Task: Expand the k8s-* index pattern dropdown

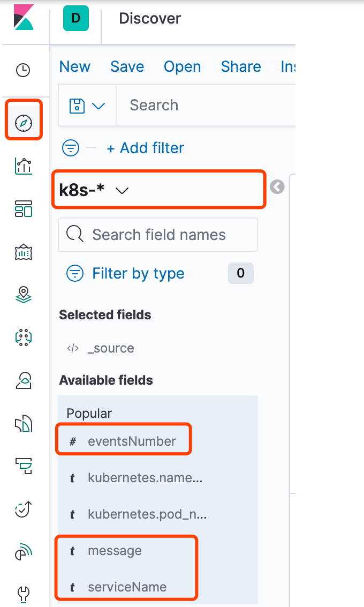Action: coord(94,190)
